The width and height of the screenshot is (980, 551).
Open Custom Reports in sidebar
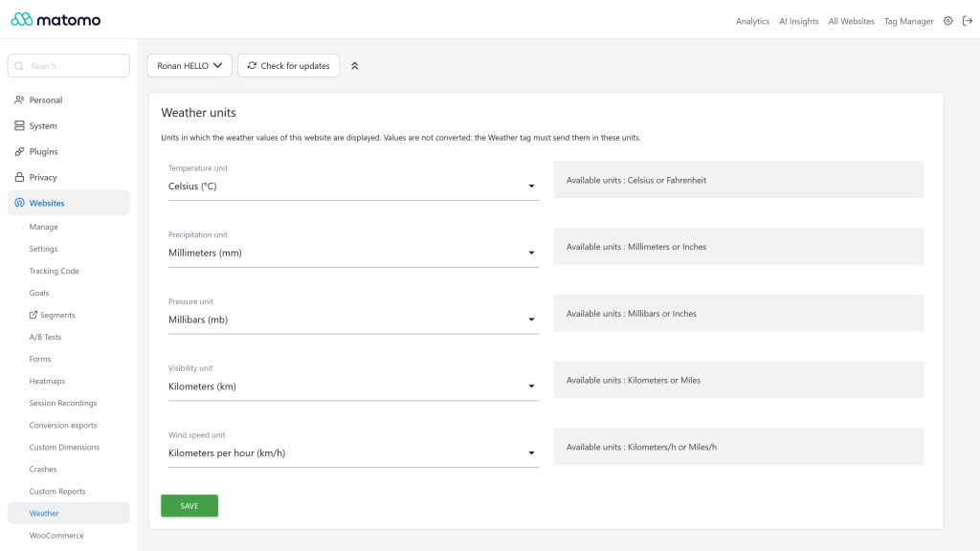coord(57,492)
